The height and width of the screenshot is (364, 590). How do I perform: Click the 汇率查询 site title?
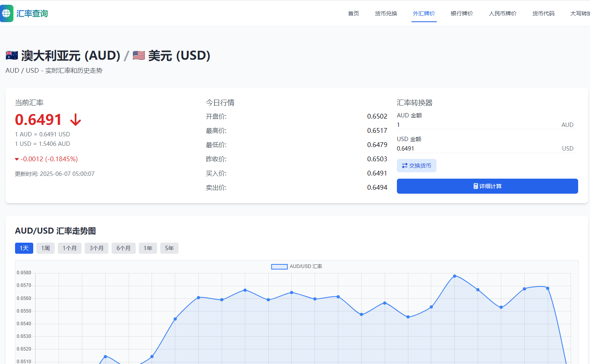tap(32, 13)
